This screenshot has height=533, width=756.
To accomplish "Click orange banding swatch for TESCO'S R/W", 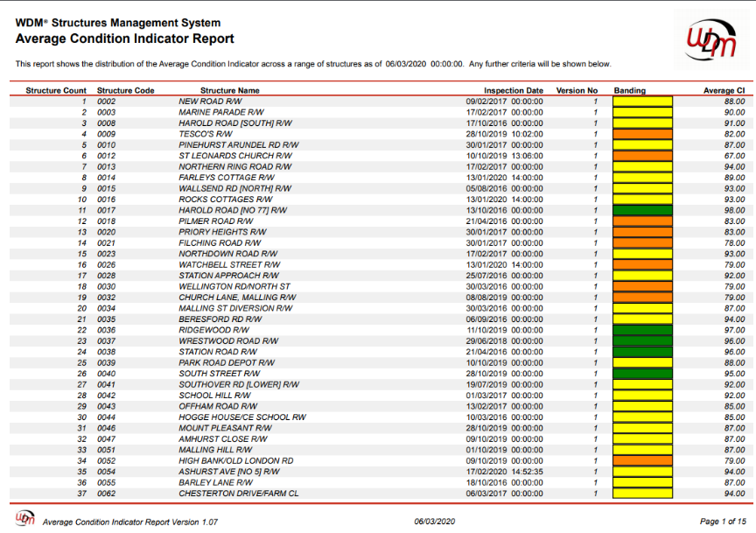I will point(642,134).
